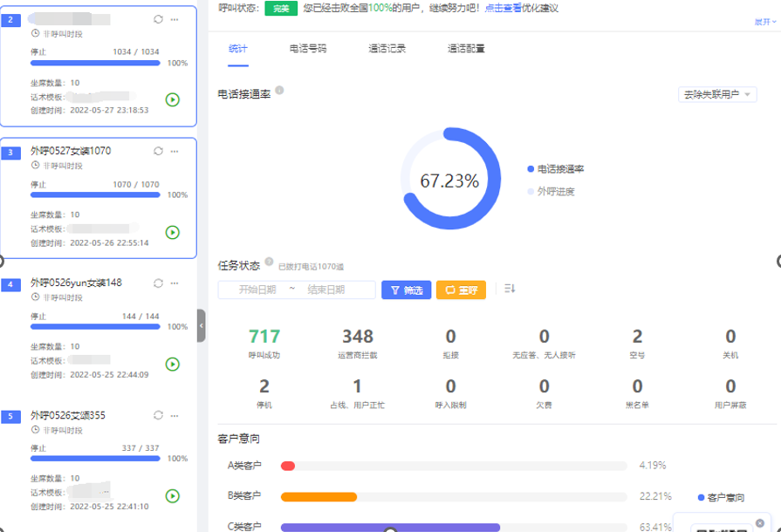Start task 外呼0527女装1070 with its play button
The height and width of the screenshot is (532, 781).
pyautogui.click(x=173, y=232)
